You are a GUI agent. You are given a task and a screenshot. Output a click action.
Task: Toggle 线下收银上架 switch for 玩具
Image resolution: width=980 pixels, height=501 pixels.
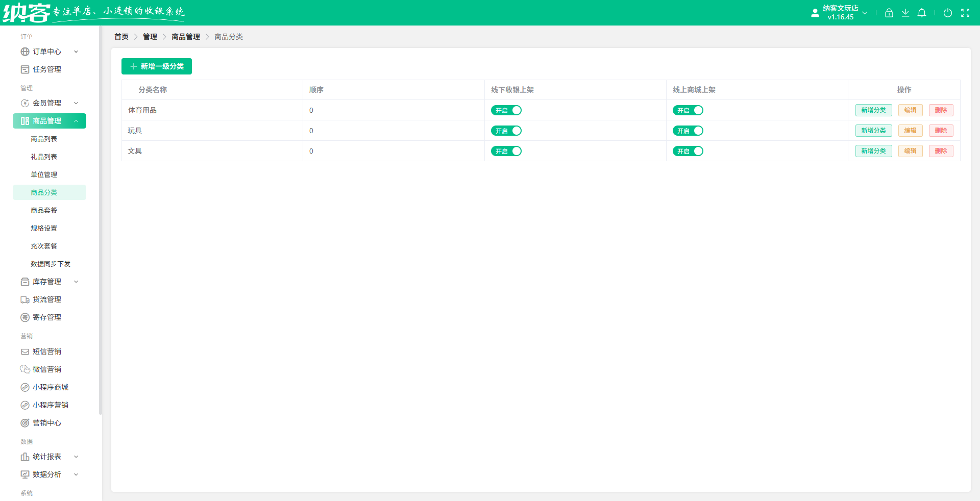click(506, 131)
